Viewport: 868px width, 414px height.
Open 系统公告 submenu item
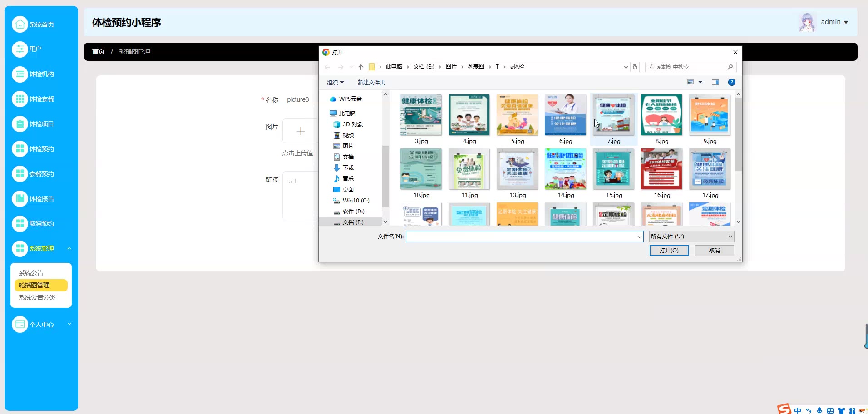(x=31, y=273)
